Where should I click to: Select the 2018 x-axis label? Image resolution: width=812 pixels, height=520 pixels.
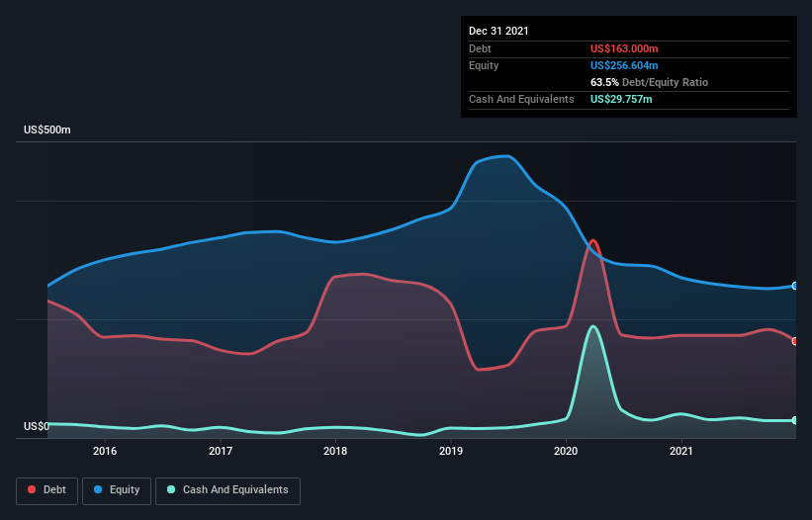pyautogui.click(x=335, y=451)
